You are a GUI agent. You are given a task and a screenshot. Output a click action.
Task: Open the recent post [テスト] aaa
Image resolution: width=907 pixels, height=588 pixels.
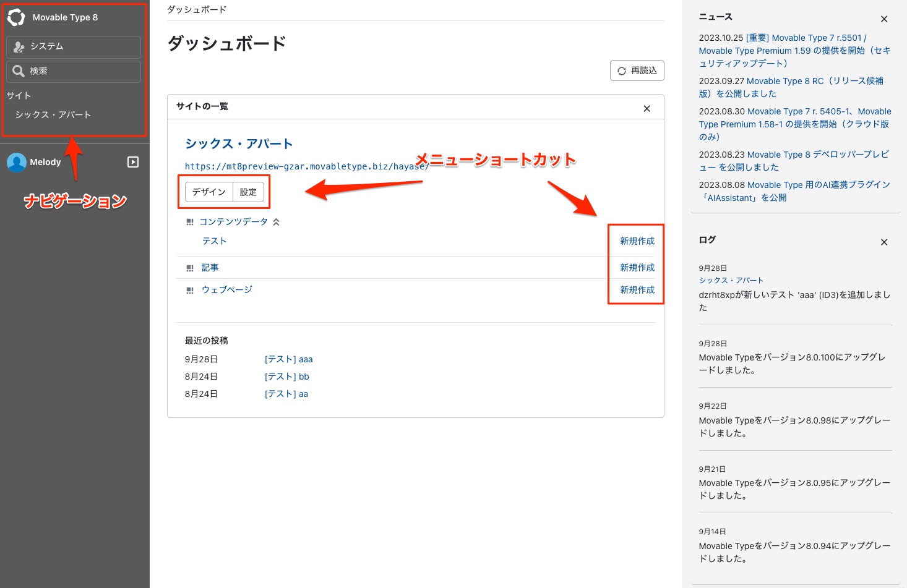tap(288, 359)
